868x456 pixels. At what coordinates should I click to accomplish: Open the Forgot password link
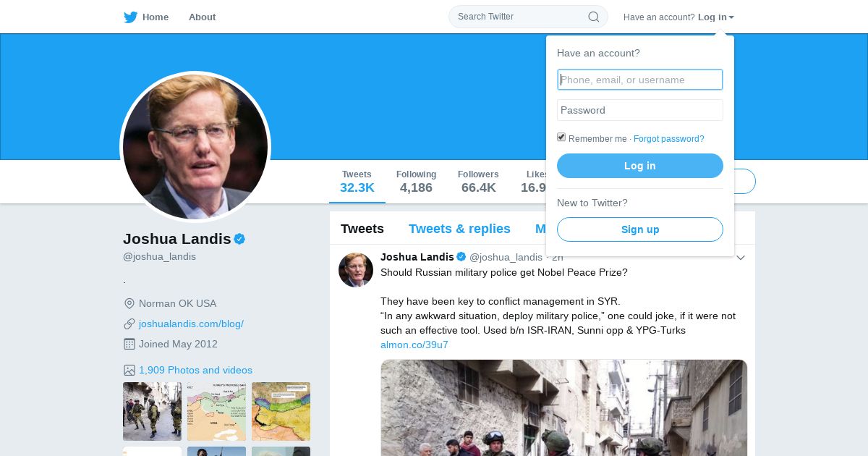(668, 139)
